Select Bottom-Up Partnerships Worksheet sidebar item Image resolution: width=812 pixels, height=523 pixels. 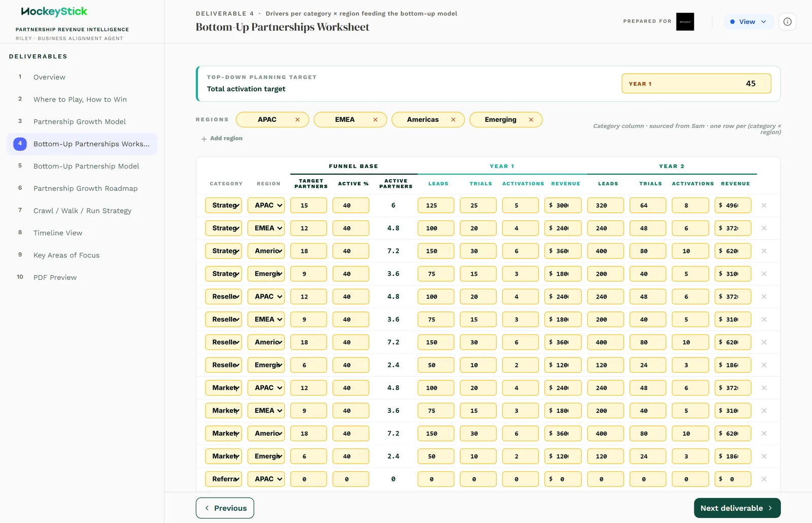[82, 144]
